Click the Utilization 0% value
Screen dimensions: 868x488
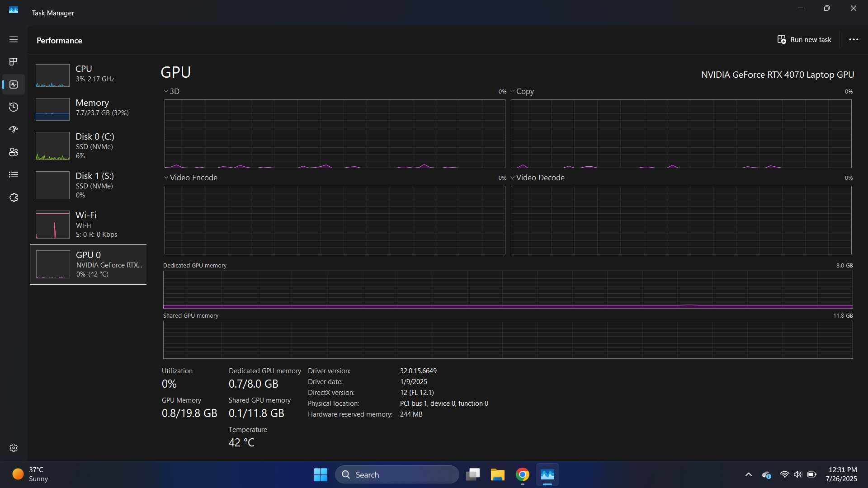(169, 384)
